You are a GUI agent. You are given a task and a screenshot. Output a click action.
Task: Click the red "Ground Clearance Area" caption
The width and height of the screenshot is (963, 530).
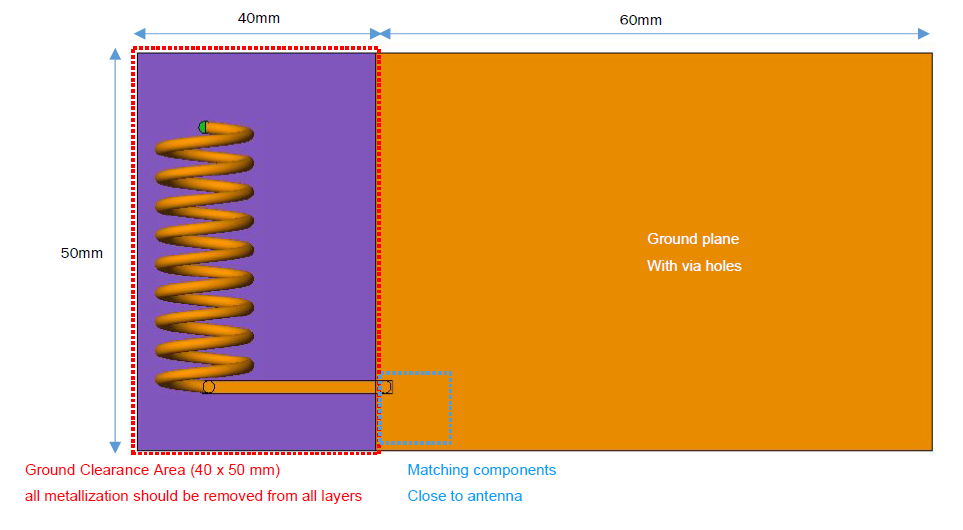click(152, 470)
